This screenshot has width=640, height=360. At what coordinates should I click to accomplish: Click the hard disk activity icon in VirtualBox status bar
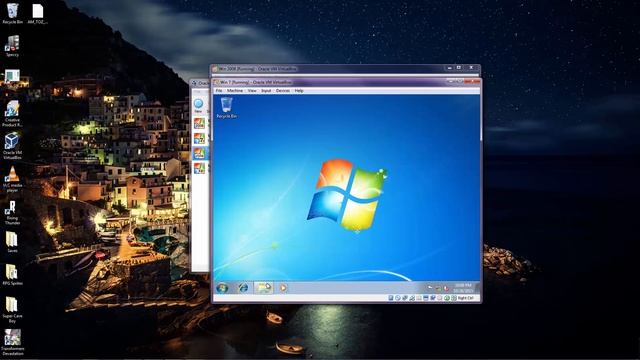click(391, 298)
